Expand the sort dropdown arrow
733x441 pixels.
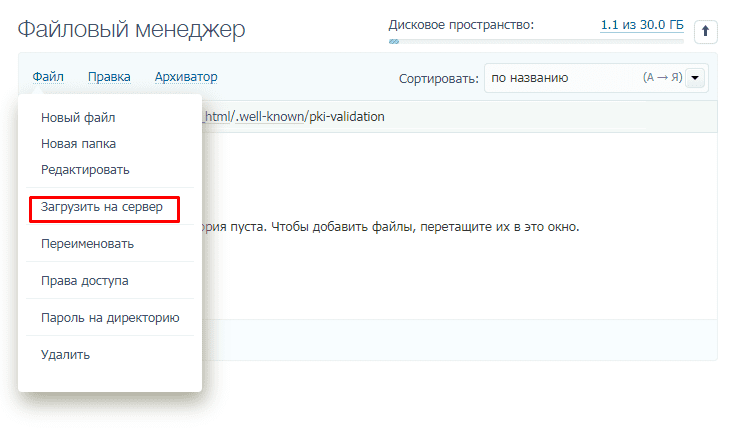coord(695,78)
